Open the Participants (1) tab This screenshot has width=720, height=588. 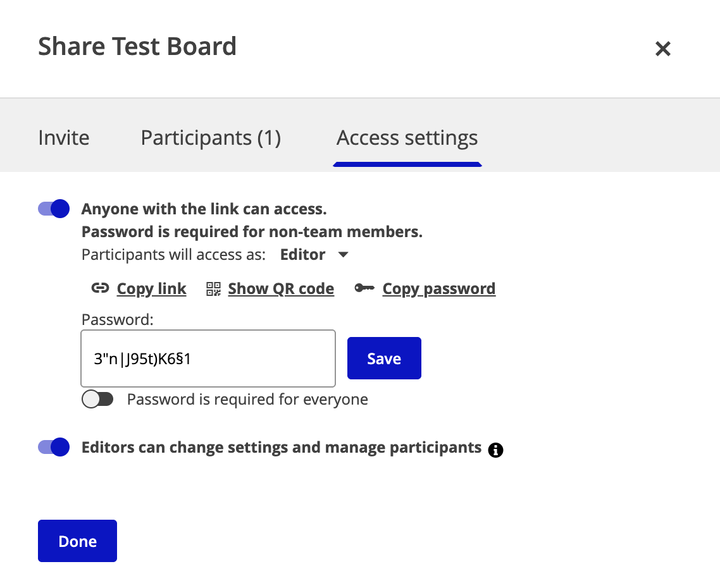211,138
